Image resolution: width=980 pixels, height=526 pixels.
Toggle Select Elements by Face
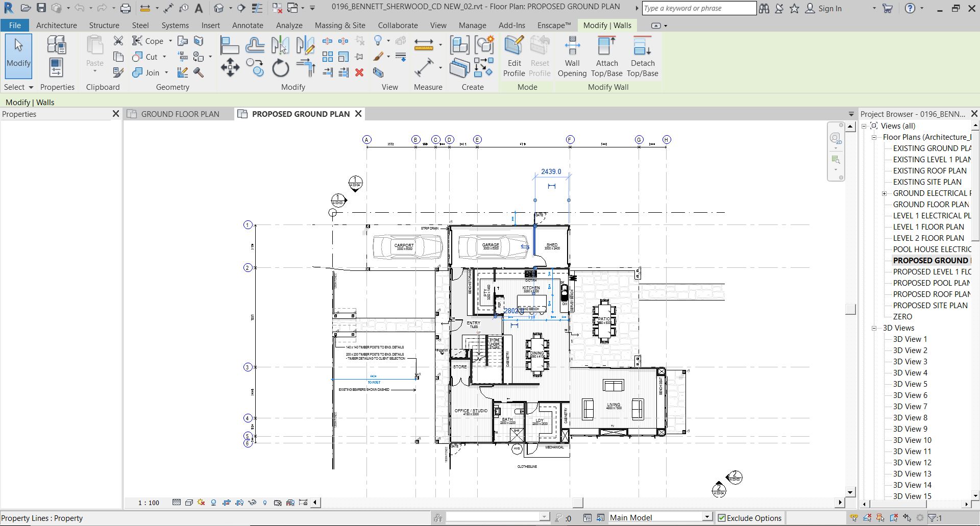[894, 518]
